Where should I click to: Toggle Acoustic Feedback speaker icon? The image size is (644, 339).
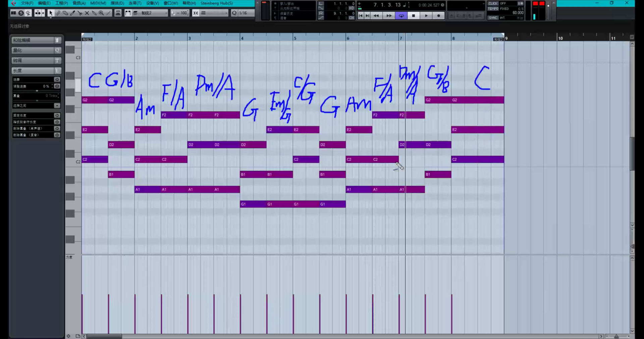[x=28, y=13]
